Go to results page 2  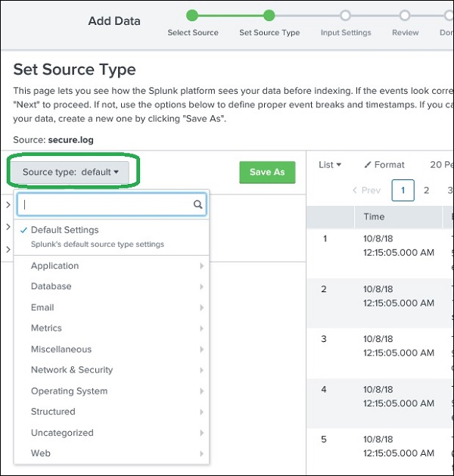[x=426, y=191]
